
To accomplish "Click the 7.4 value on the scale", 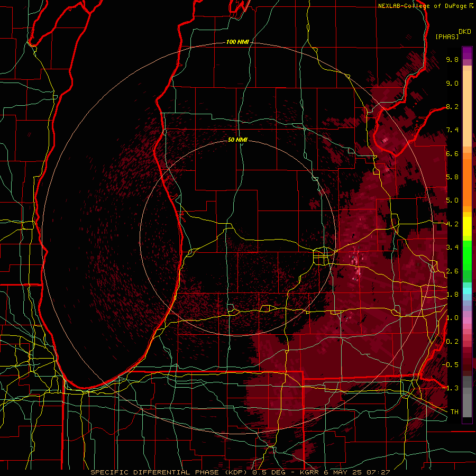I will pos(452,130).
